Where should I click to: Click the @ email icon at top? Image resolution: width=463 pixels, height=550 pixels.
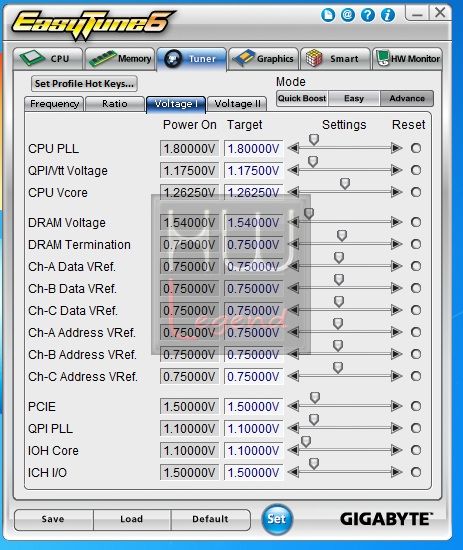click(x=348, y=15)
